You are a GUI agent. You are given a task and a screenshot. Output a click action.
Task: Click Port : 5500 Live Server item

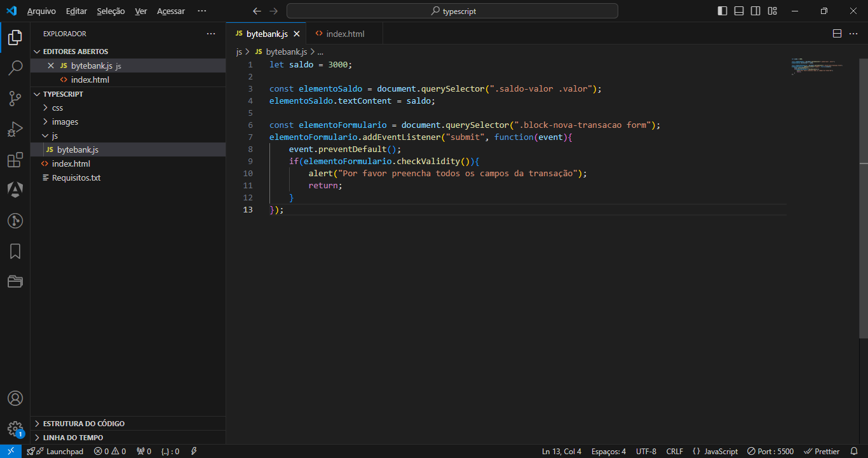770,451
